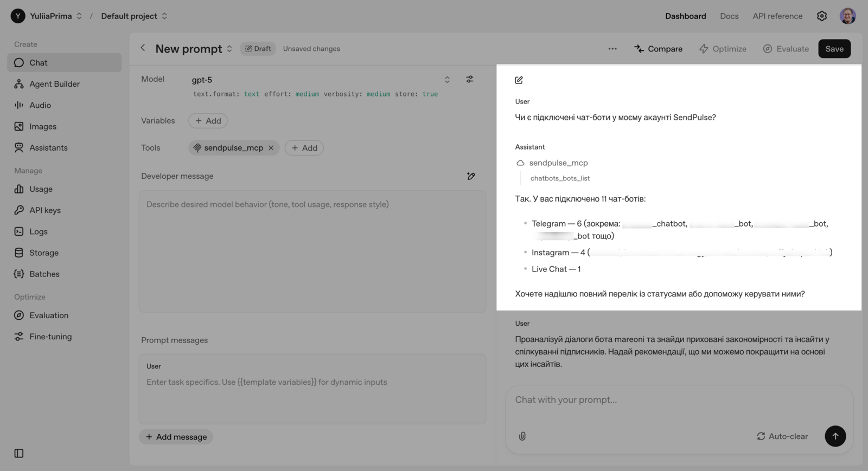Screen dimensions: 868x471
Task: Expand the Default project selector
Action: [164, 16]
